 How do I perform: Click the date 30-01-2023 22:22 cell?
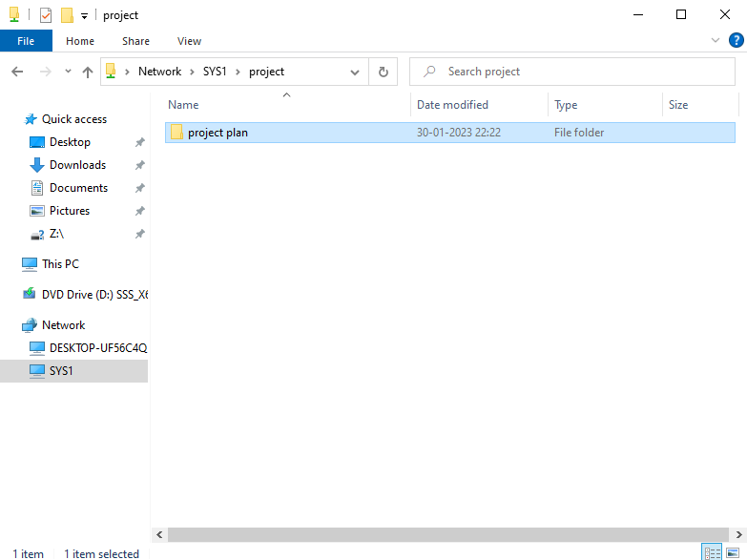click(459, 133)
